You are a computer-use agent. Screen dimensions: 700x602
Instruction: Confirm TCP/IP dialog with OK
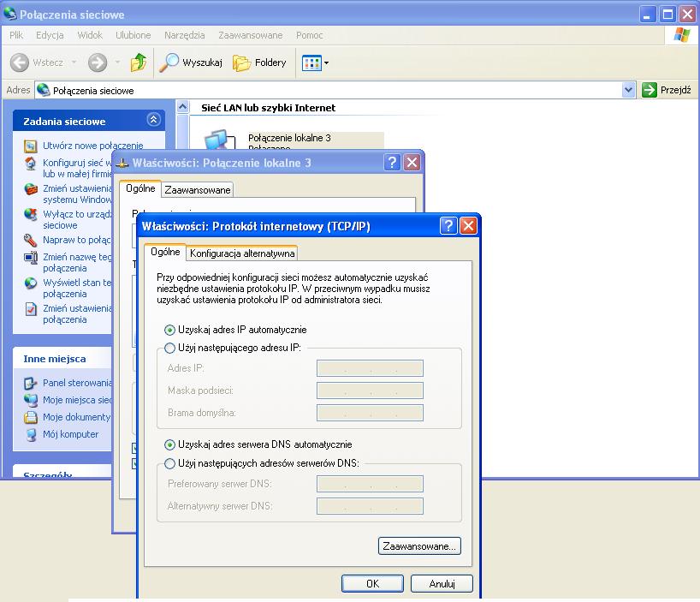click(x=373, y=584)
